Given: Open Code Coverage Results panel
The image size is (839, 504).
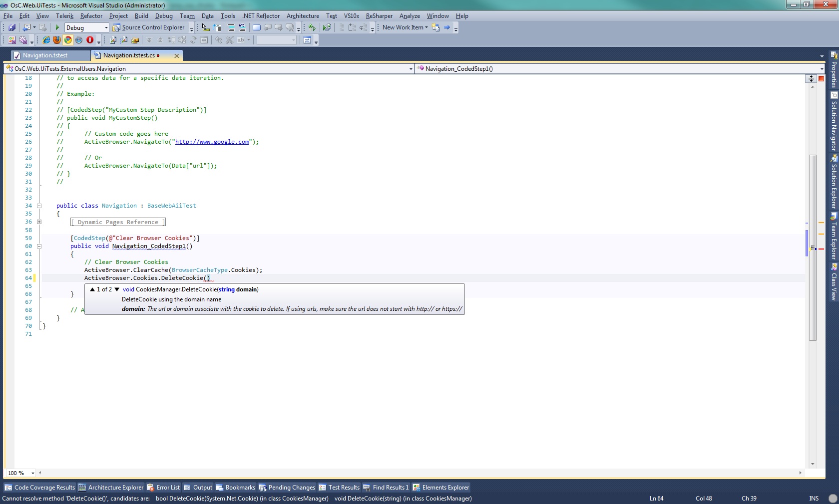Looking at the screenshot, I should pyautogui.click(x=40, y=488).
